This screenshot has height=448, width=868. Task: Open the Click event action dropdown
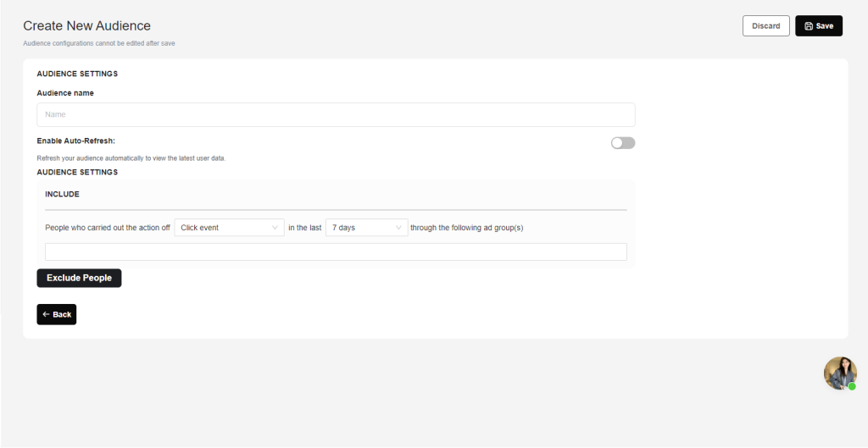coord(229,228)
